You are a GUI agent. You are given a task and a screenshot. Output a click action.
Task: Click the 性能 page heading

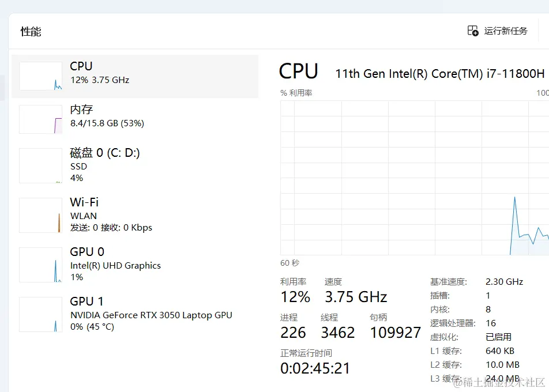tap(31, 32)
